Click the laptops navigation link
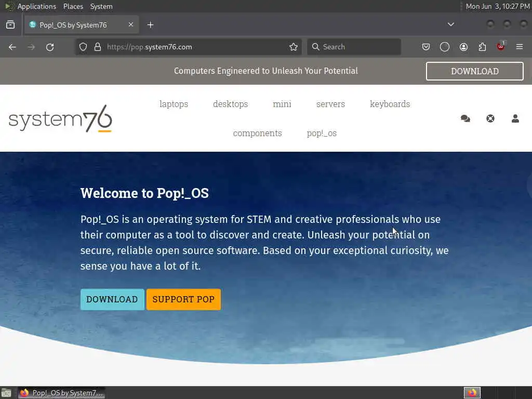Image resolution: width=532 pixels, height=399 pixels. coord(174,104)
